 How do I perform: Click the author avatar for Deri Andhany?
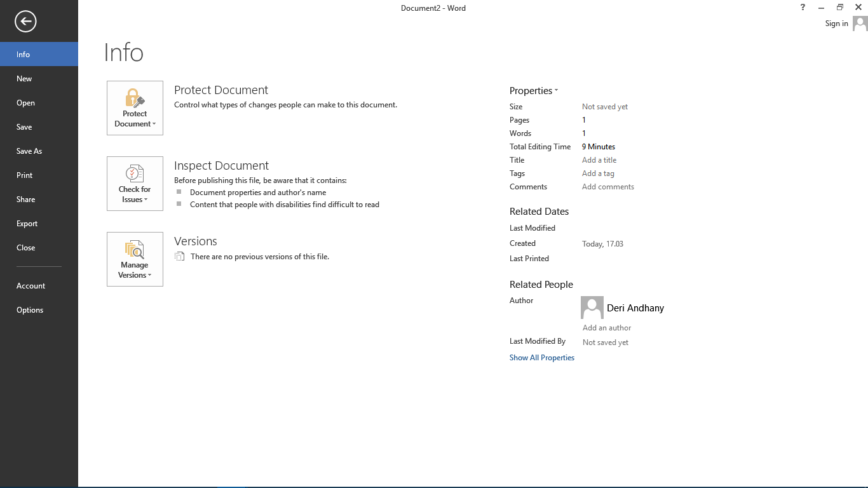click(592, 308)
